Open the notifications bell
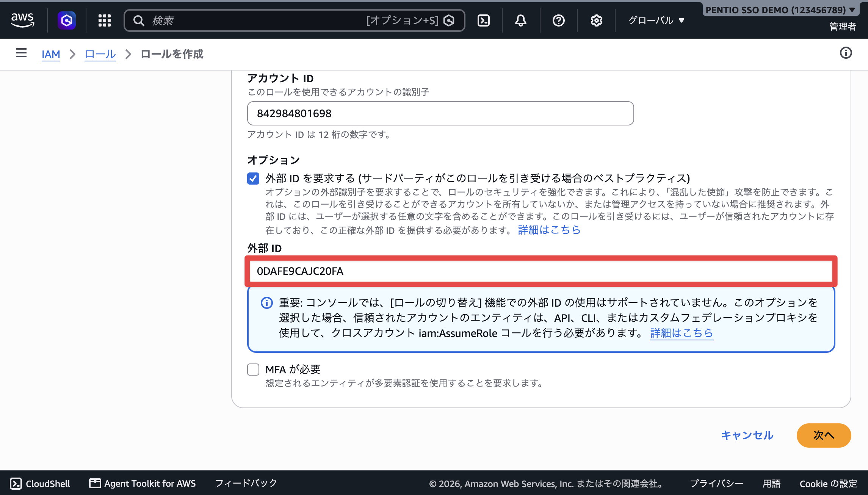 click(x=521, y=20)
